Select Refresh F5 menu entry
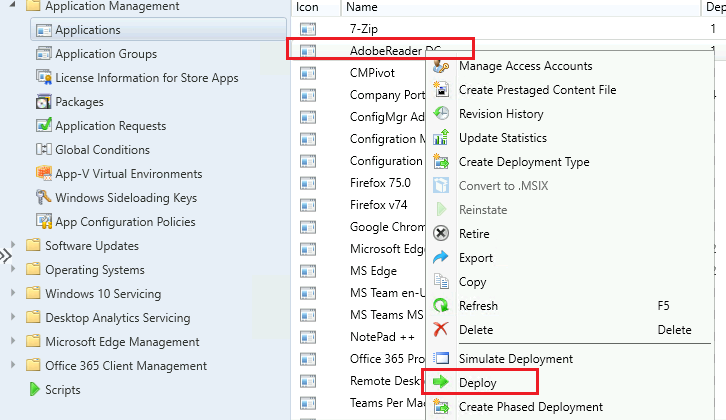 pyautogui.click(x=570, y=306)
